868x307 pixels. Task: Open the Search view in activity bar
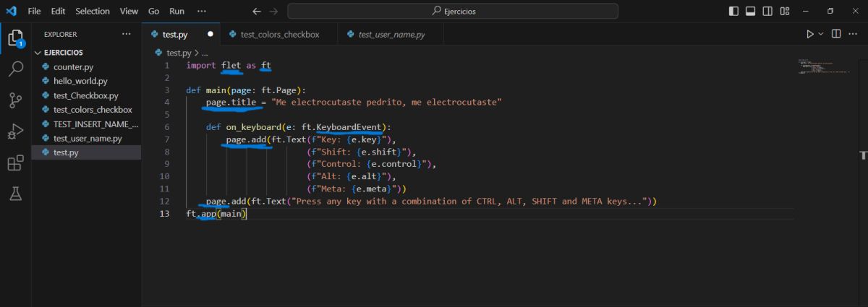(15, 69)
